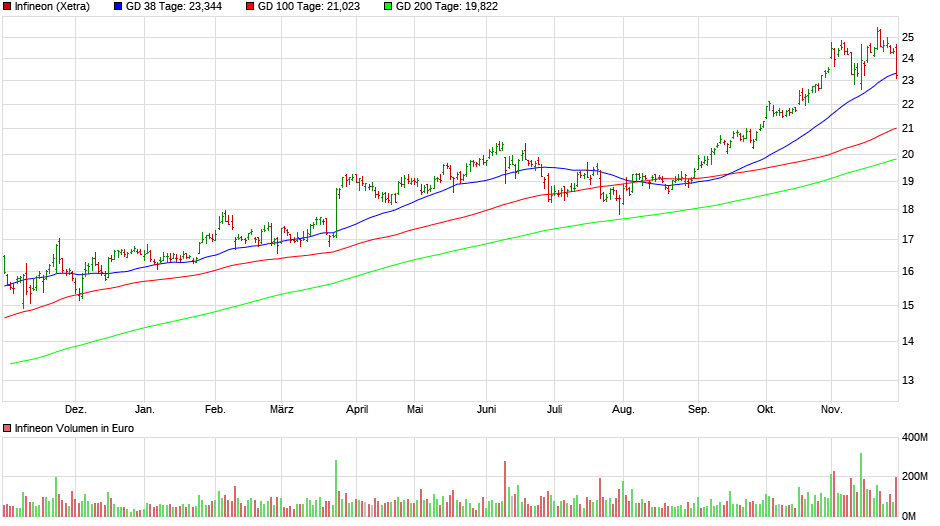The height and width of the screenshot is (526, 940).
Task: Click the price axis value 14
Action: [x=908, y=341]
